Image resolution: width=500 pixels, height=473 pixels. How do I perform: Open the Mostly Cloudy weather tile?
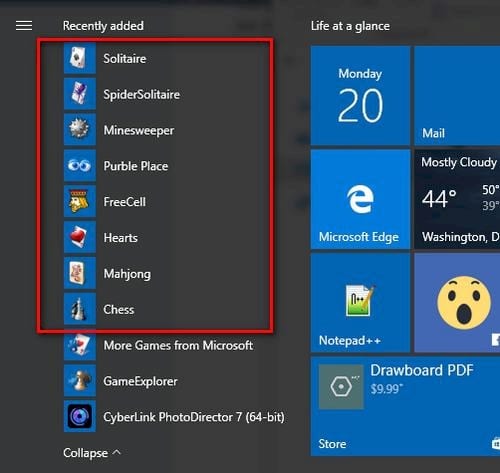point(457,199)
